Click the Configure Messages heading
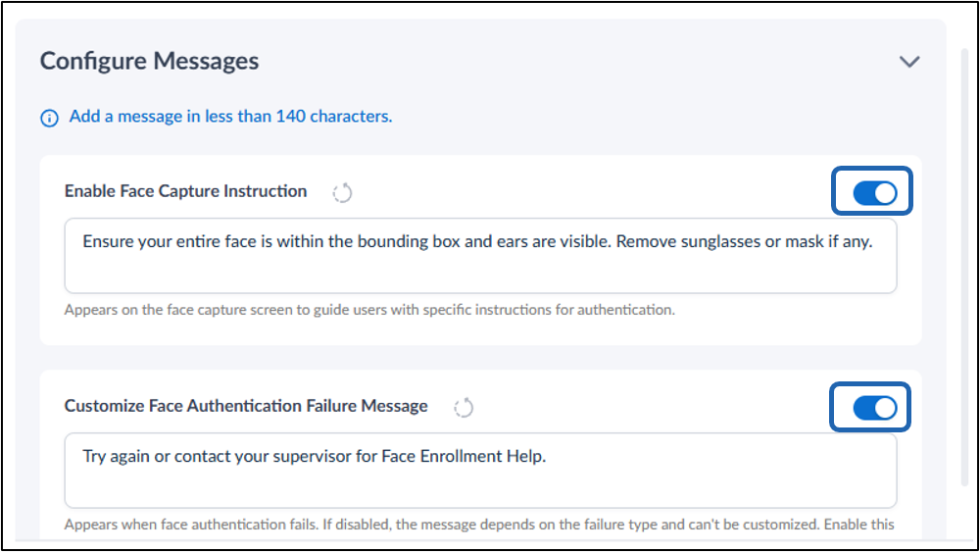980x552 pixels. coord(149,61)
